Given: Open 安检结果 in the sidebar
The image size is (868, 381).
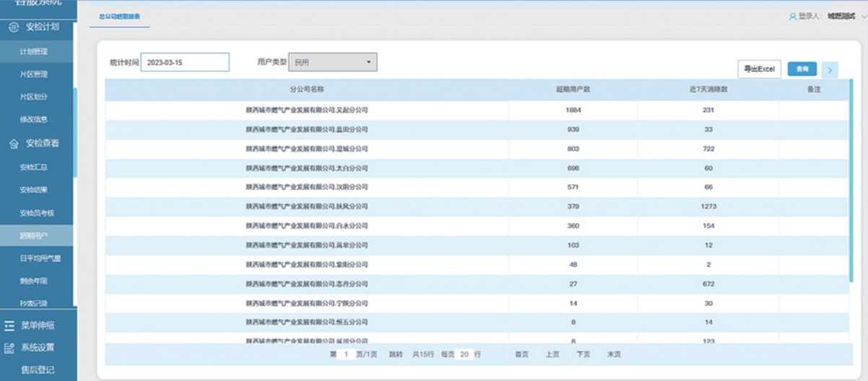Looking at the screenshot, I should tap(34, 189).
